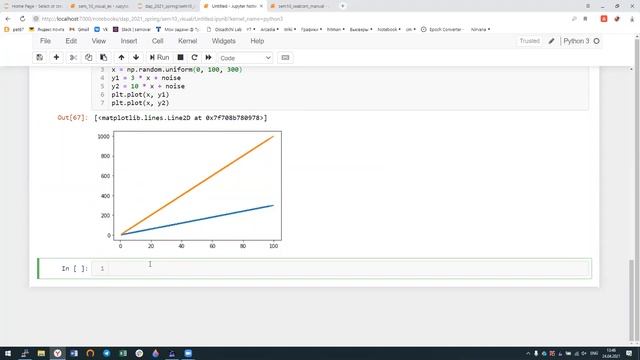Open the Windows Start menu
Viewport: 640px width, 360px height.
[x=8, y=353]
